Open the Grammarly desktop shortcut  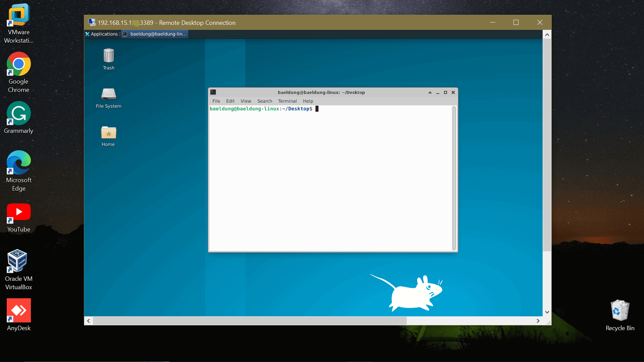(18, 113)
